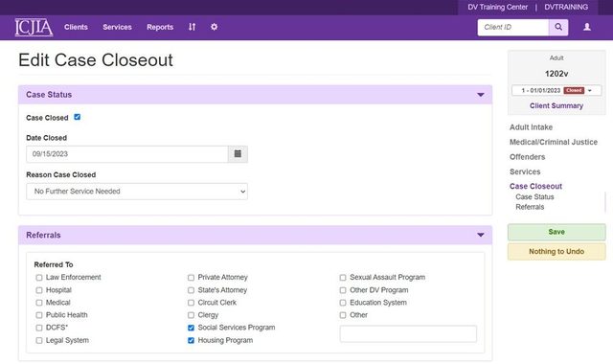Click the red Closed status badge

coord(574,90)
